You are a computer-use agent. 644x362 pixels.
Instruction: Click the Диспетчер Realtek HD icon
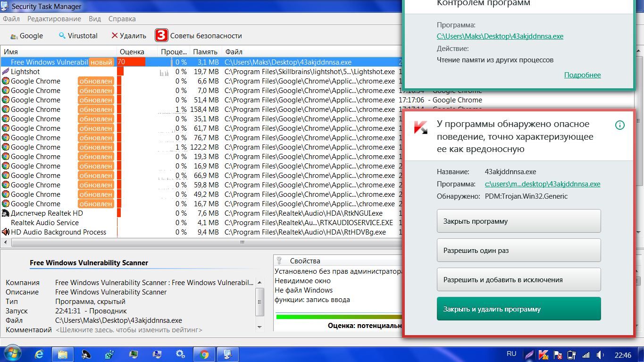(6, 213)
